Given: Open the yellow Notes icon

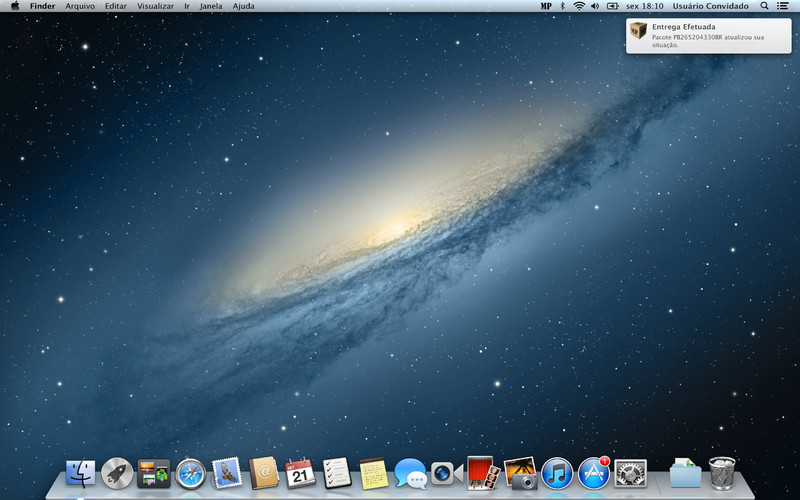Looking at the screenshot, I should point(373,473).
